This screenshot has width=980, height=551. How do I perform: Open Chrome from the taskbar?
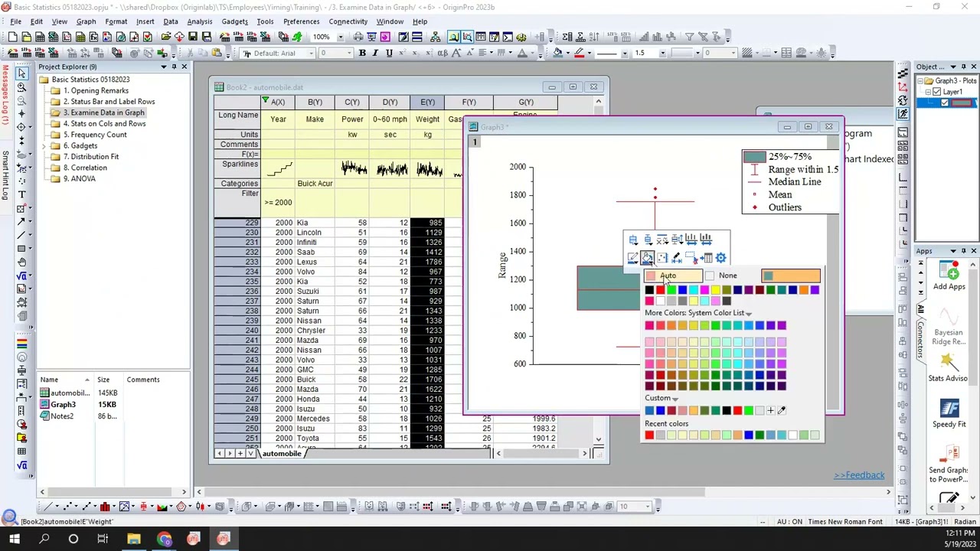click(x=164, y=540)
